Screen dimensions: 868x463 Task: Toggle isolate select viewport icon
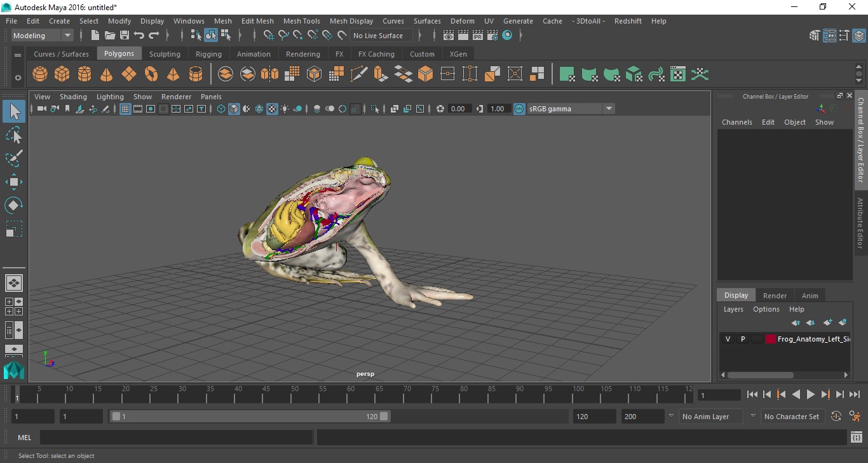tap(375, 109)
